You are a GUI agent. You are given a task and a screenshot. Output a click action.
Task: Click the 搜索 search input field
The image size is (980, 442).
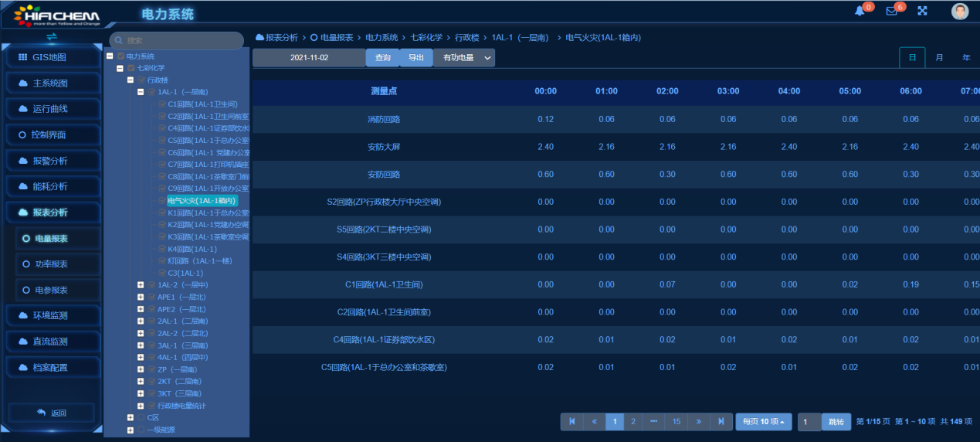coord(182,40)
